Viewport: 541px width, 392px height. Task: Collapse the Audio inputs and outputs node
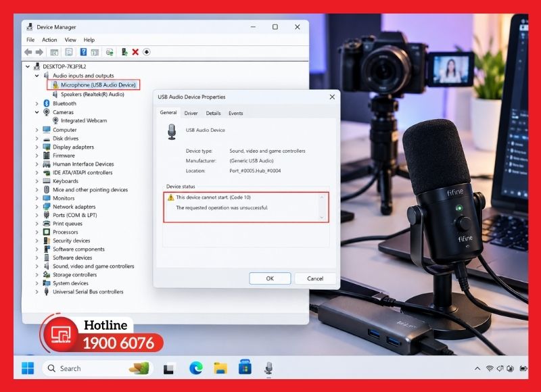pyautogui.click(x=37, y=76)
